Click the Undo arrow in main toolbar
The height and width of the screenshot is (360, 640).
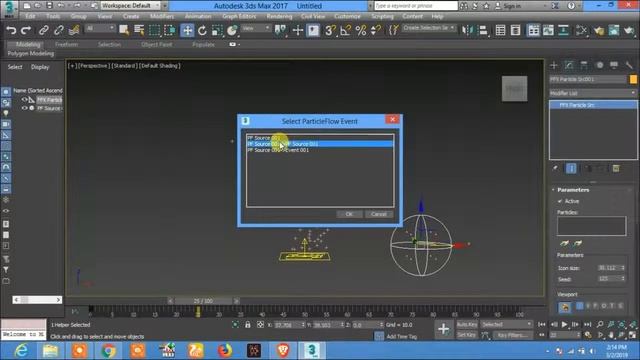tap(11, 30)
